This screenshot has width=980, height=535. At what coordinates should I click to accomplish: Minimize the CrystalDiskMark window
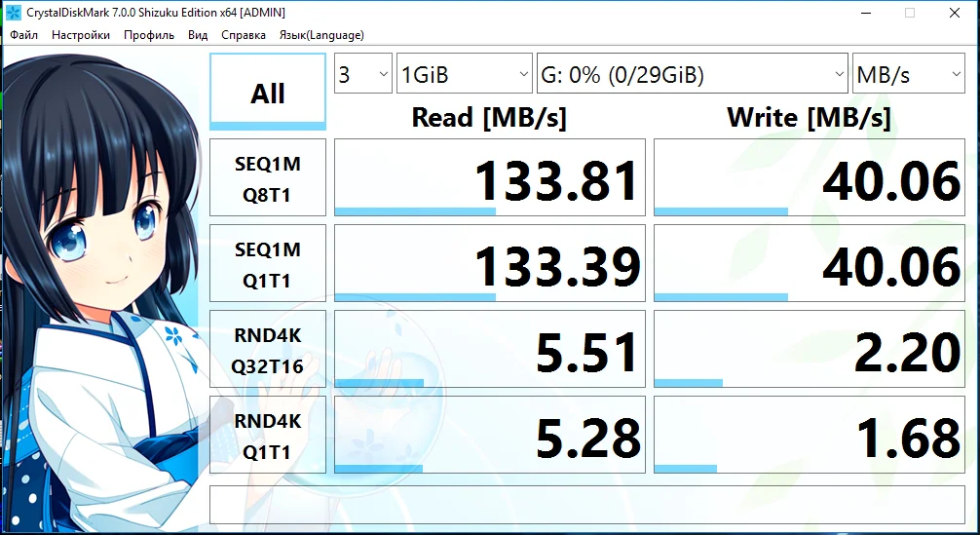(x=865, y=13)
